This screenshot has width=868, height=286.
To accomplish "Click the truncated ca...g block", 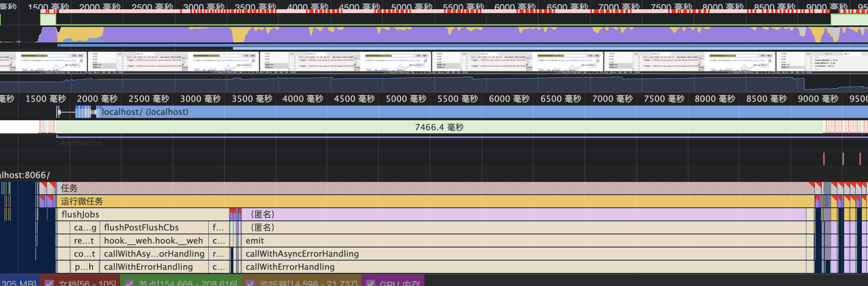I will pyautogui.click(x=85, y=227).
